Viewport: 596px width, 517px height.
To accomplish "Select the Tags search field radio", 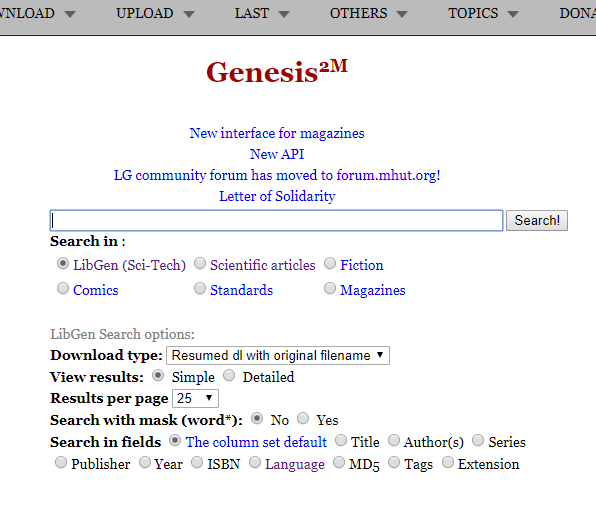I will point(394,463).
